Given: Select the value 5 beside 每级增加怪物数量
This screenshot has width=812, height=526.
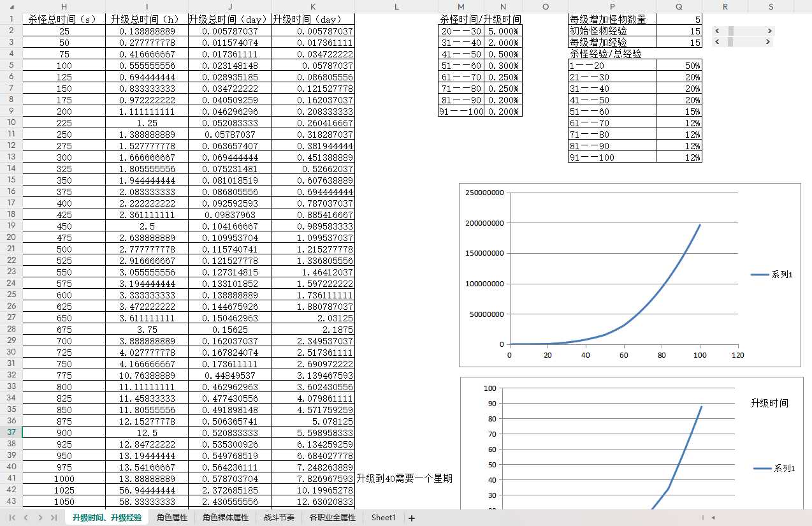Looking at the screenshot, I should point(679,19).
